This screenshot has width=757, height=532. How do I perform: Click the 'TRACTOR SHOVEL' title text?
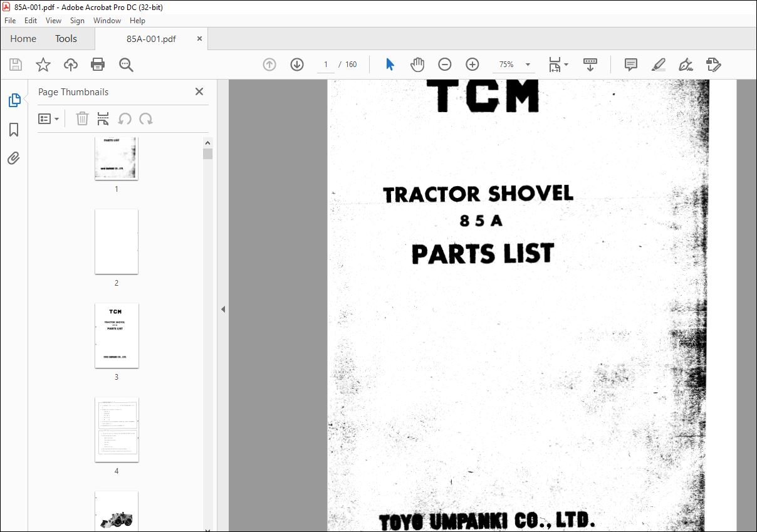[x=478, y=194]
